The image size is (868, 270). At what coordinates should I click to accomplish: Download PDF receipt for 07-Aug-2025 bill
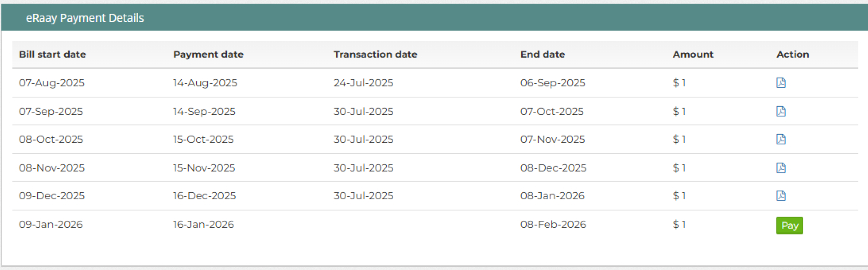[x=781, y=83]
